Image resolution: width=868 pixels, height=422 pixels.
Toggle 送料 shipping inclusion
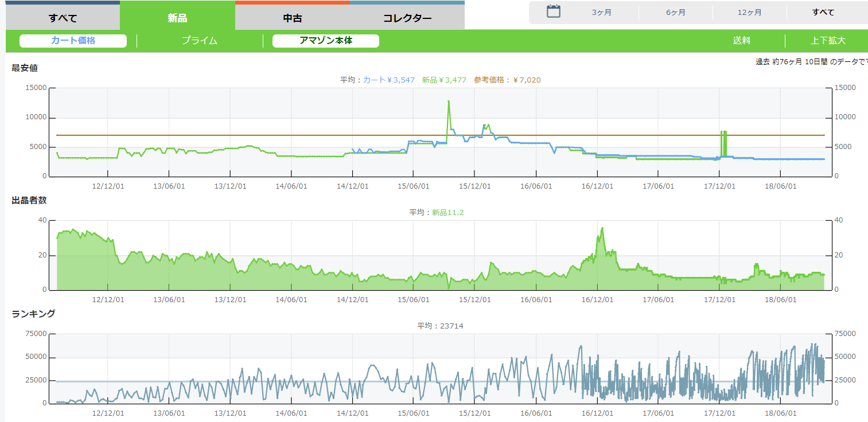[x=741, y=41]
